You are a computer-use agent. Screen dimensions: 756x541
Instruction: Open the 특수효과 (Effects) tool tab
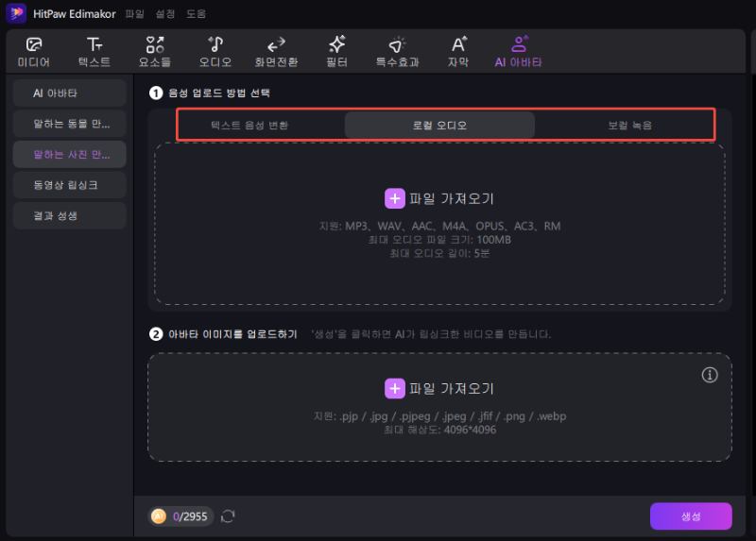click(397, 52)
